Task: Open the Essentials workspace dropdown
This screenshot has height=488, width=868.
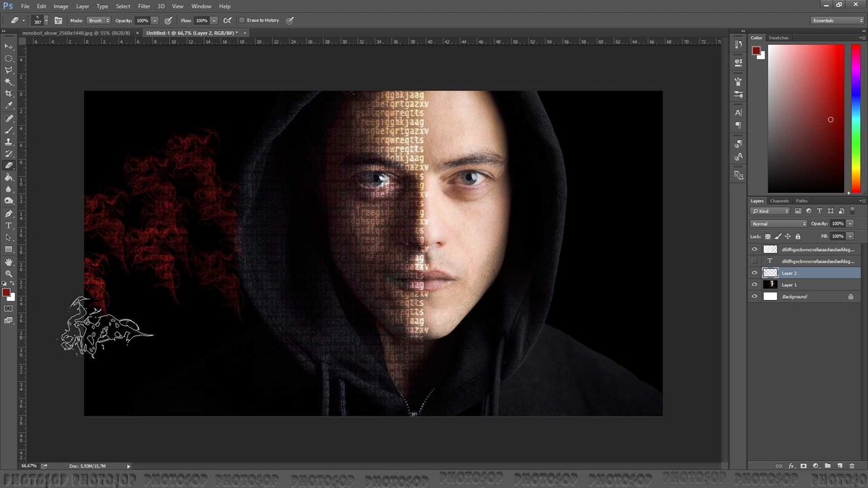Action: (x=838, y=20)
